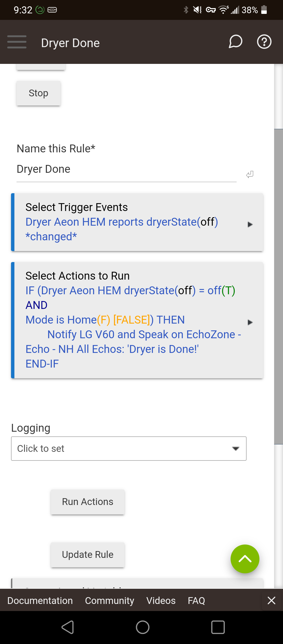
Task: Open the help question mark icon
Action: click(x=264, y=42)
